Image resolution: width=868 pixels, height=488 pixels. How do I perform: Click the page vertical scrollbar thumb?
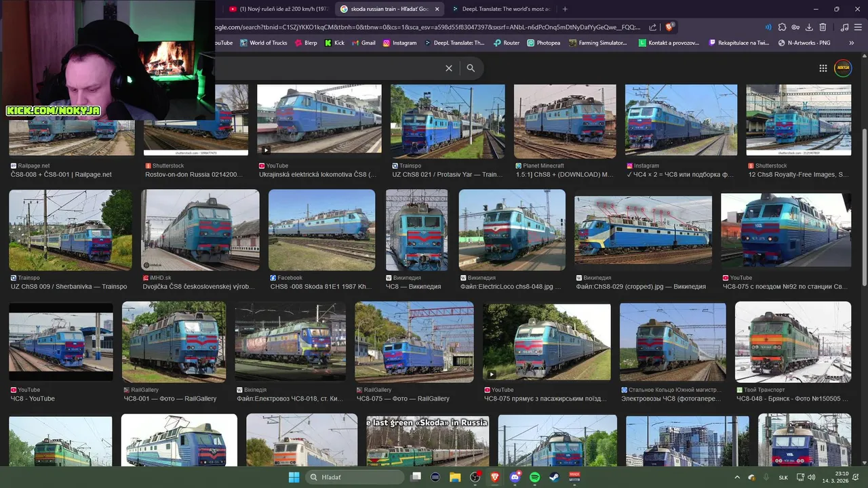[x=864, y=207]
